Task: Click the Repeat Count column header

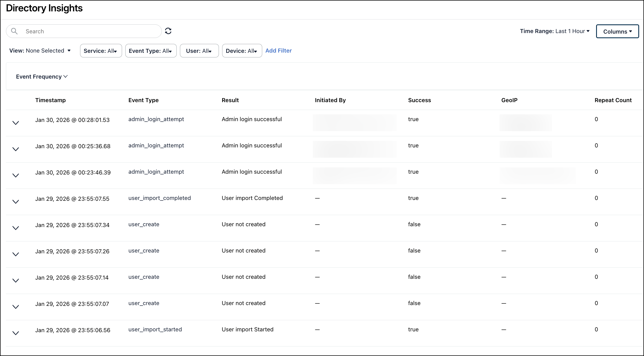Action: tap(613, 100)
